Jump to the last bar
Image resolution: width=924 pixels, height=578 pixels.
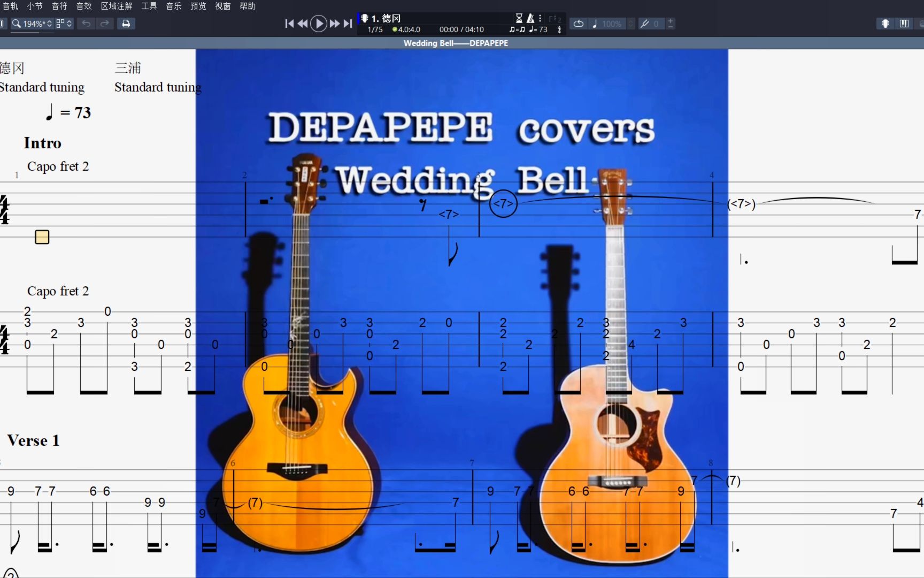point(348,24)
